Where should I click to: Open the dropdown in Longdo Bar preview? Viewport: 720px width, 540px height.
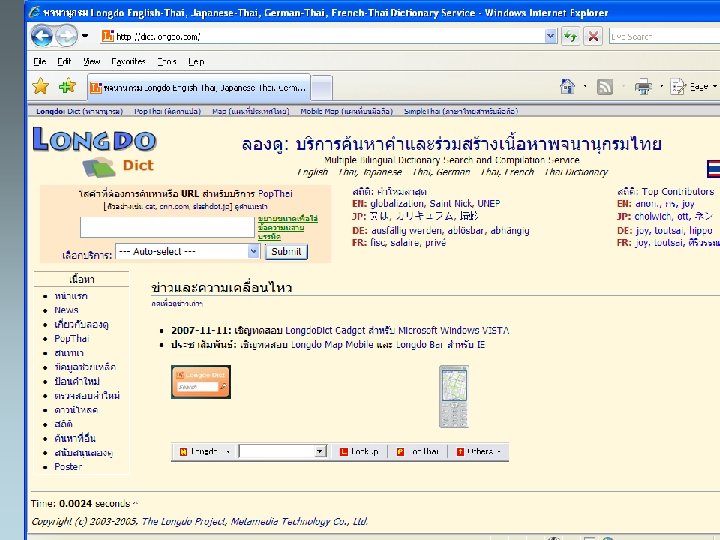321,451
